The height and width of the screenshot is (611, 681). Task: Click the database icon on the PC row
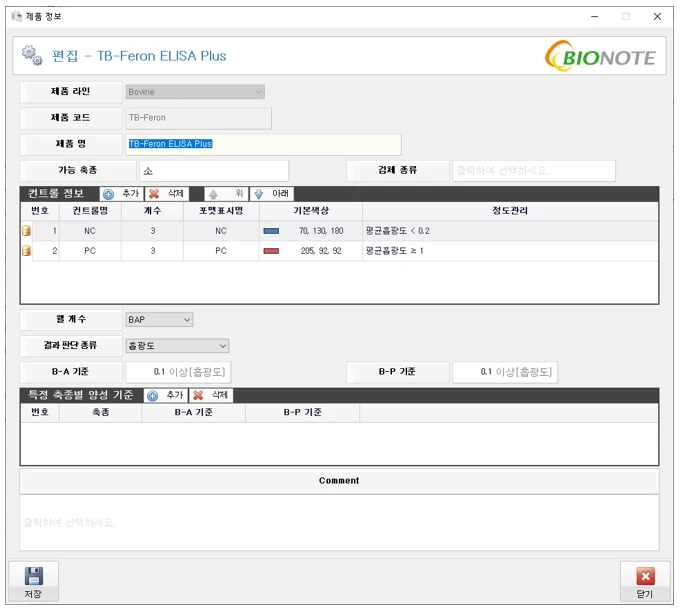26,251
